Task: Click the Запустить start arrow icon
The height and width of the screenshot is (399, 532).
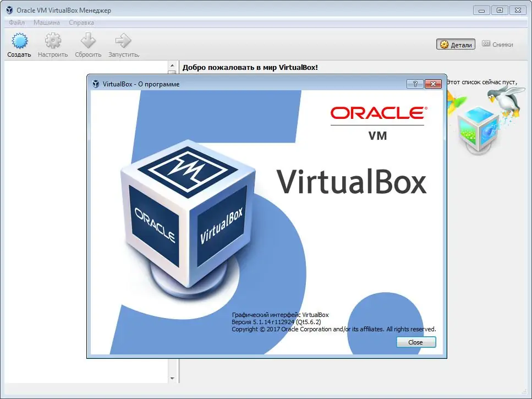Action: click(x=123, y=41)
